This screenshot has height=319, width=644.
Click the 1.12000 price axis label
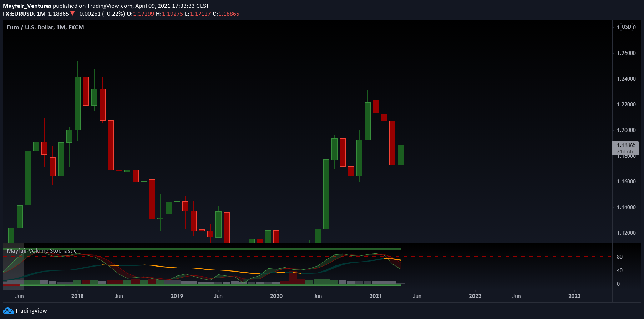click(x=626, y=233)
